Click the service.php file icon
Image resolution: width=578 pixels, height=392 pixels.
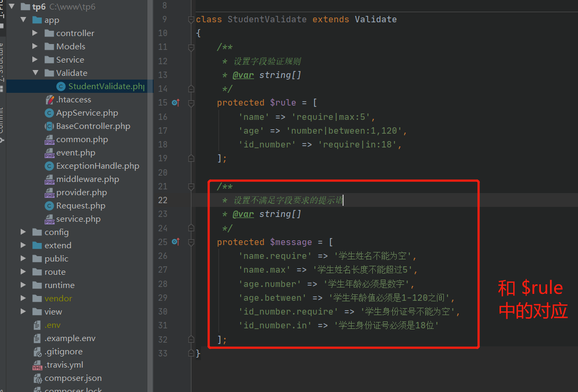point(49,220)
